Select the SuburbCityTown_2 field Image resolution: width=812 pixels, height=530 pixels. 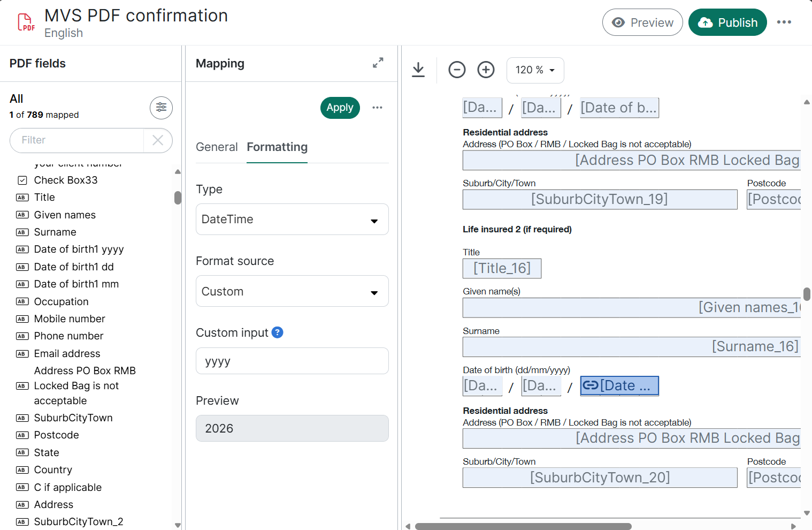(x=79, y=521)
